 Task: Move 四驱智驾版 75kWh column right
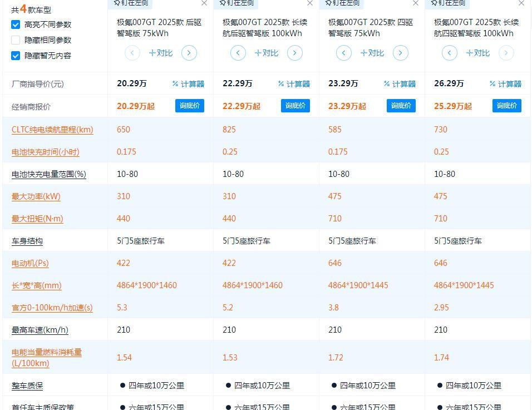[400, 53]
